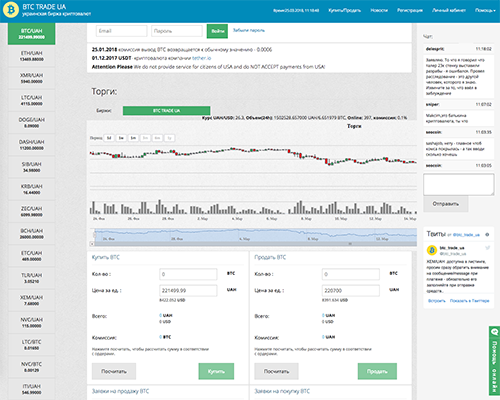Select the BCH/UAH trading pair

click(32, 234)
